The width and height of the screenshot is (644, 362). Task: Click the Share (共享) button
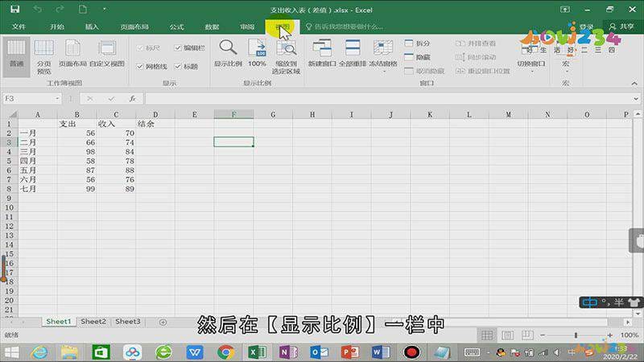click(x=621, y=27)
